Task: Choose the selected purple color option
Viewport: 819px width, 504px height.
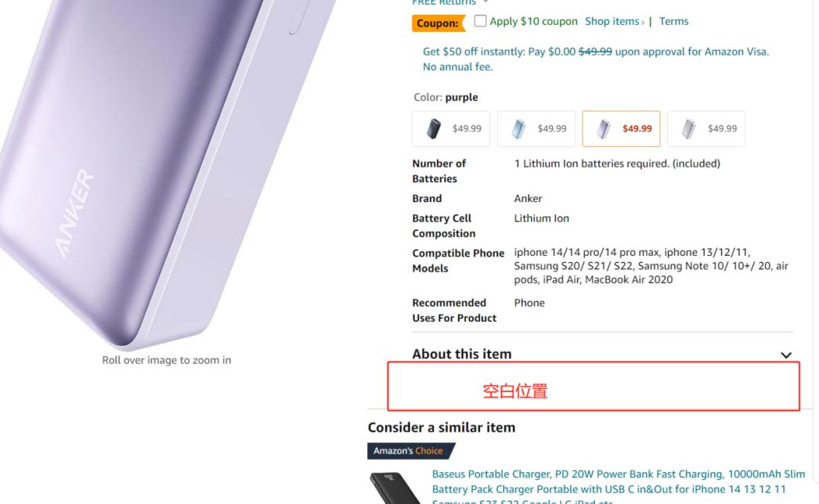Action: pyautogui.click(x=621, y=128)
